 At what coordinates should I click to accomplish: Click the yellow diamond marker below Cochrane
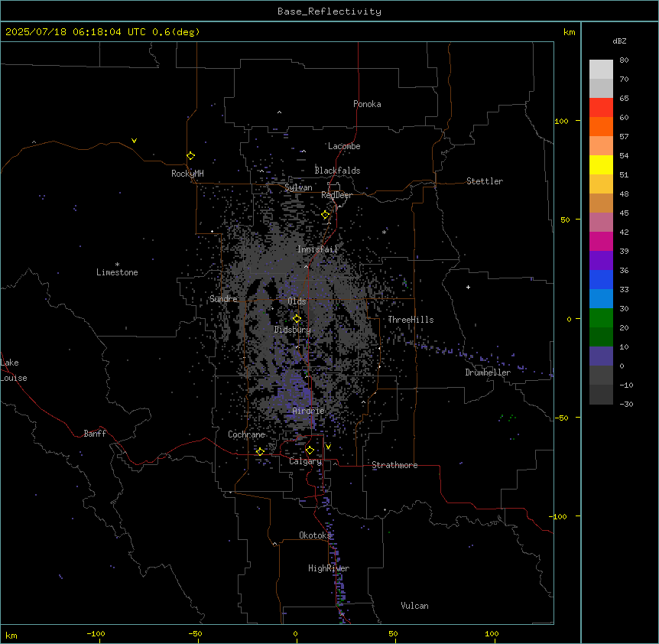point(260,451)
